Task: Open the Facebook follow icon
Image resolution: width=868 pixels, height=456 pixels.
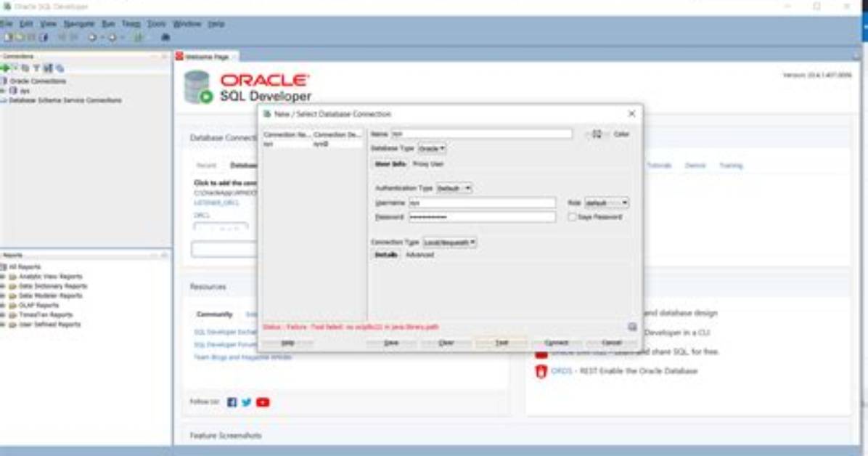Action: tap(232, 402)
